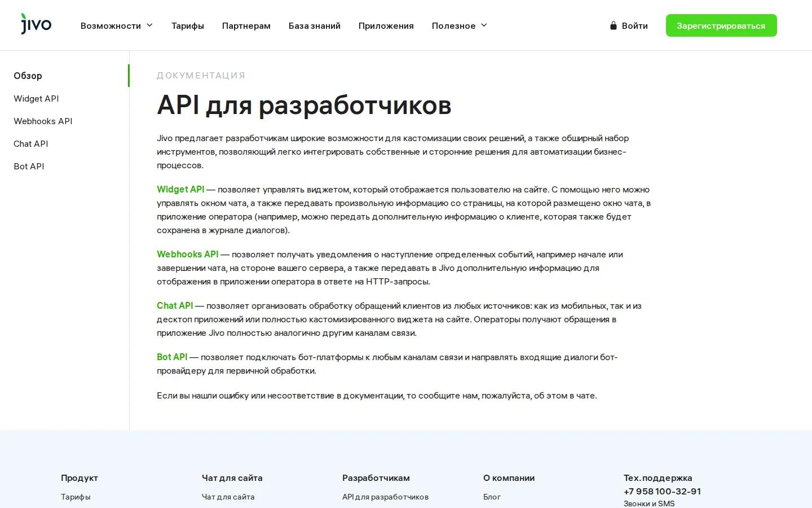Follow the green Widget API link in text

click(180, 190)
